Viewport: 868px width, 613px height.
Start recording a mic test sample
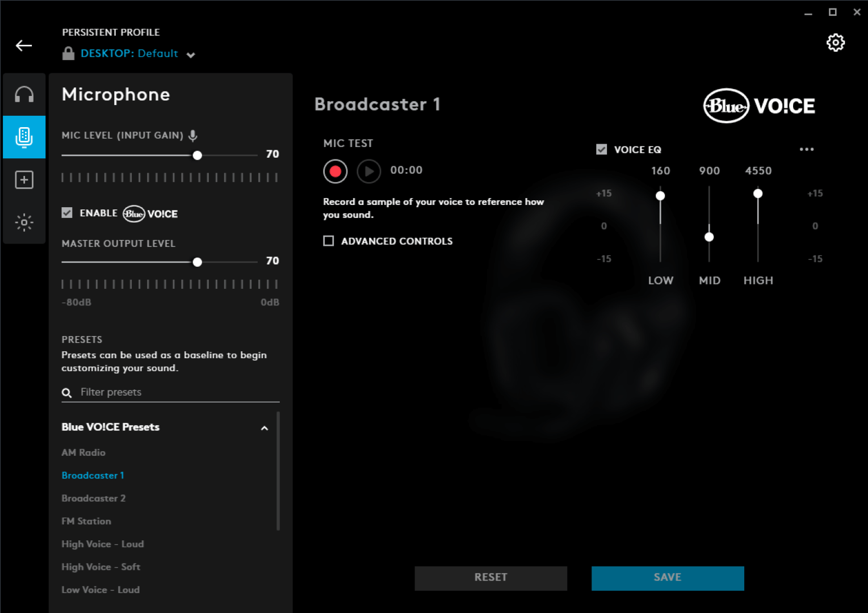click(x=336, y=171)
